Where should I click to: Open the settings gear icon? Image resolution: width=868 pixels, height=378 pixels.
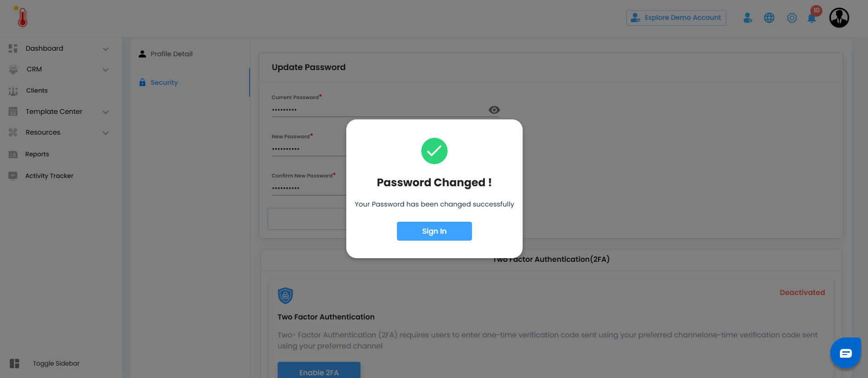point(792,18)
